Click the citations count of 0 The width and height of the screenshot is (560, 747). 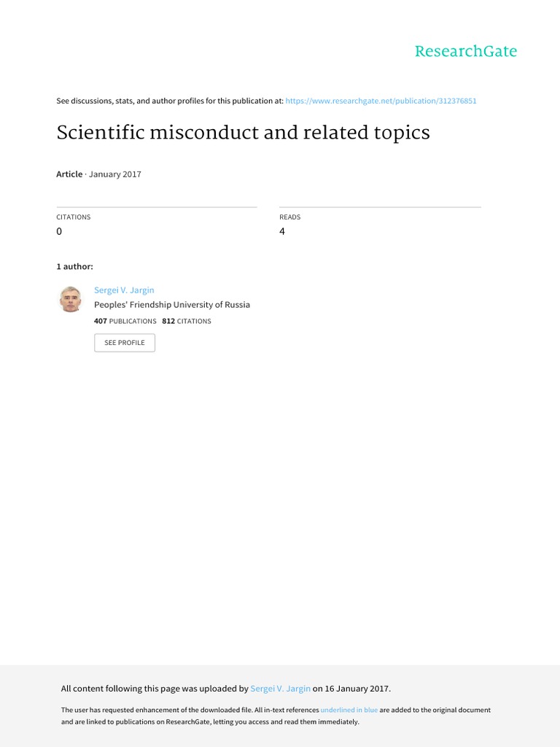(x=60, y=231)
